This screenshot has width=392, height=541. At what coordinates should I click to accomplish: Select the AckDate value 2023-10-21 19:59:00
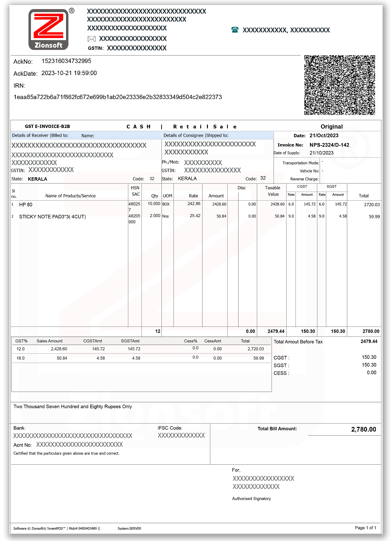tap(69, 73)
